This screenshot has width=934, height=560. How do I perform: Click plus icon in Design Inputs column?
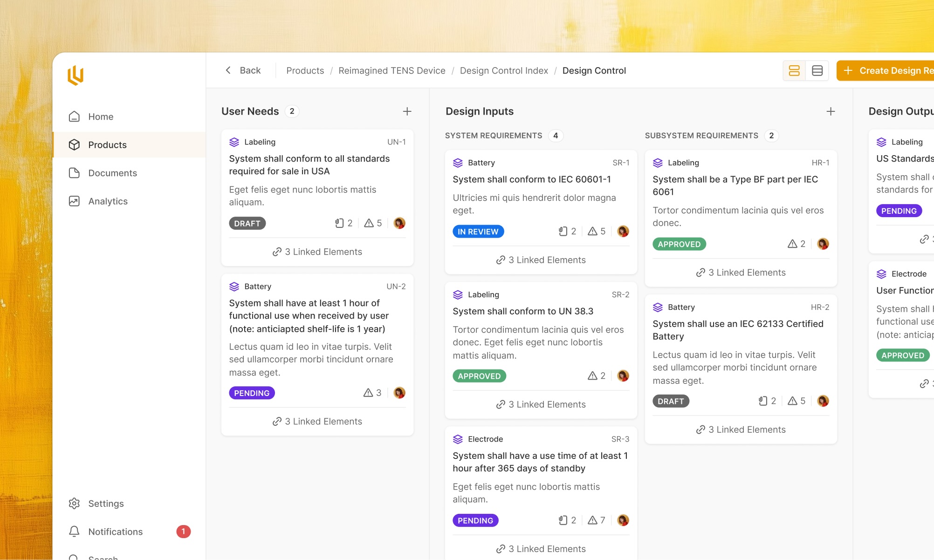point(831,111)
